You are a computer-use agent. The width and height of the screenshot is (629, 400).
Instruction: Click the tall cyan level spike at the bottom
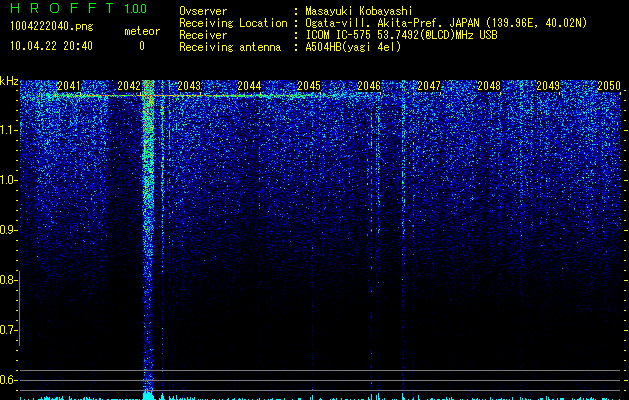[x=148, y=395]
